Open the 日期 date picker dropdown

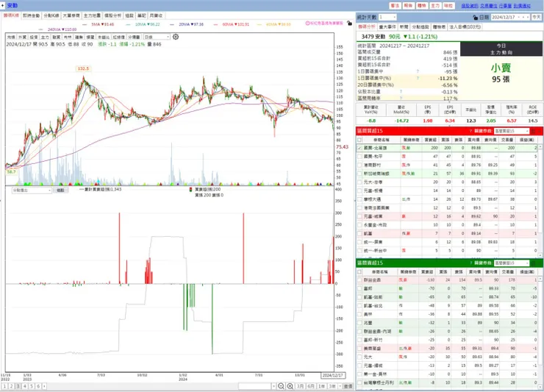click(519, 17)
